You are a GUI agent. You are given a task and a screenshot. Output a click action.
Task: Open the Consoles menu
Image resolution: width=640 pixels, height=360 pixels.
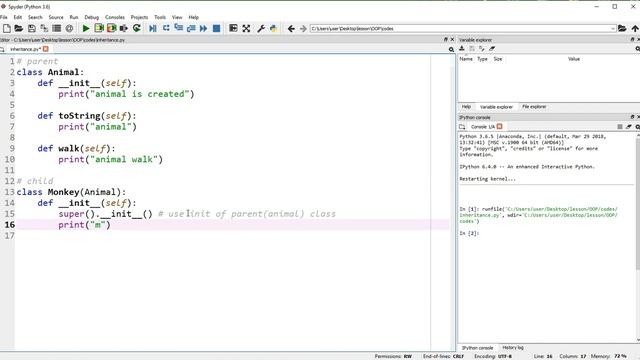[115, 17]
